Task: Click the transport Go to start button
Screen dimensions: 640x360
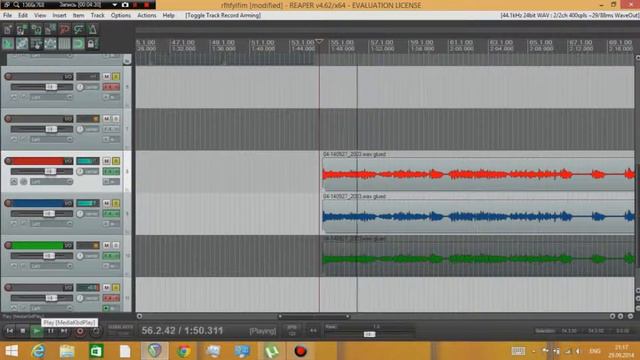Action: tap(9, 331)
